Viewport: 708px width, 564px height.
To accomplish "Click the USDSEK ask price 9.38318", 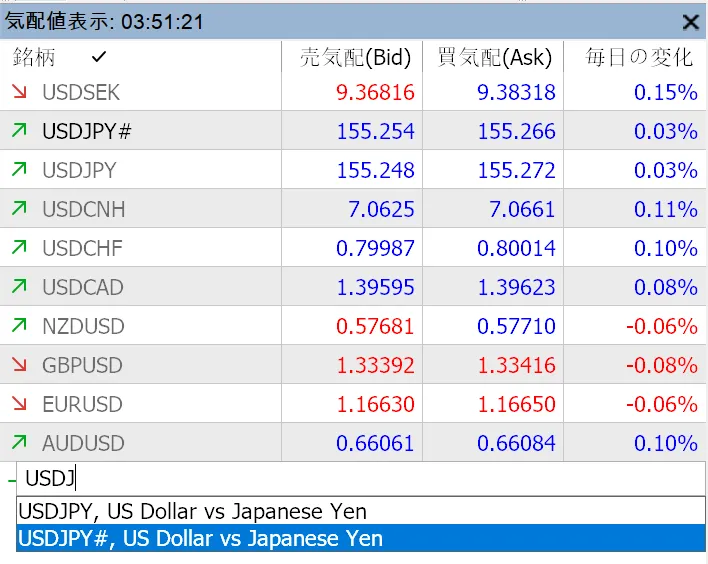I will point(516,93).
